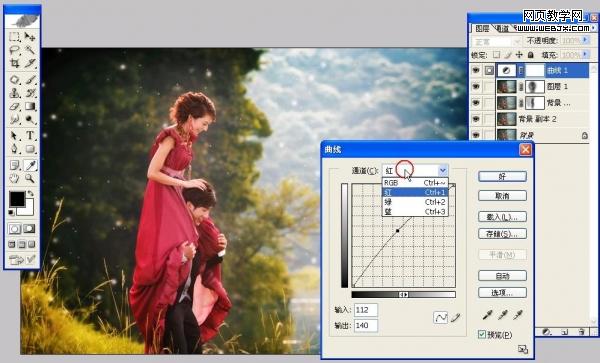Switch to the 图层 layers tab
Image resolution: width=600 pixels, height=363 pixels.
482,28
